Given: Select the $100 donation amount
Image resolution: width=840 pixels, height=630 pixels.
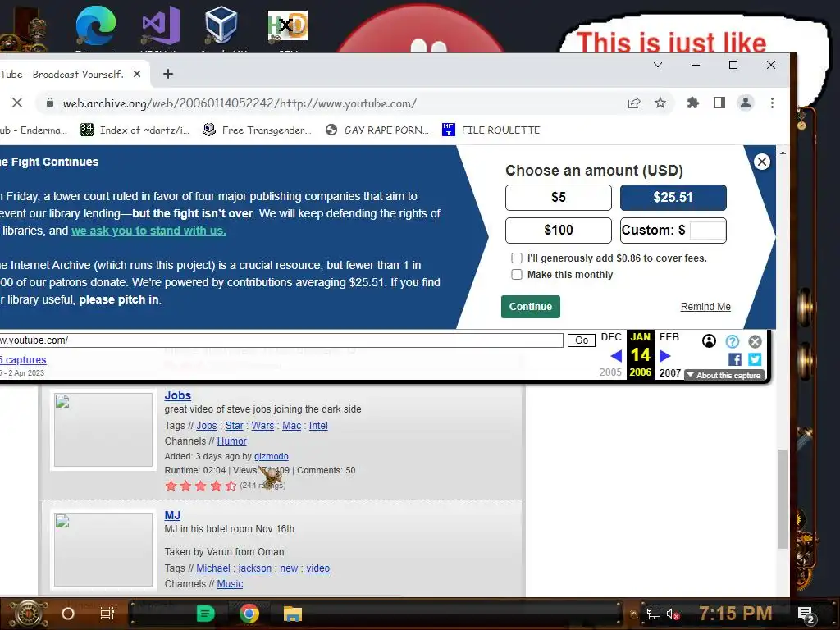Looking at the screenshot, I should click(558, 230).
